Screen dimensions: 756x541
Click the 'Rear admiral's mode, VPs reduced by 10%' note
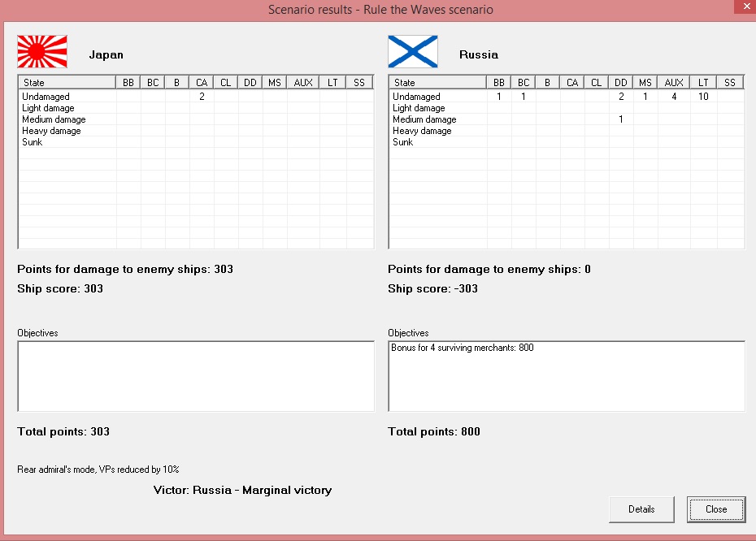(x=98, y=470)
